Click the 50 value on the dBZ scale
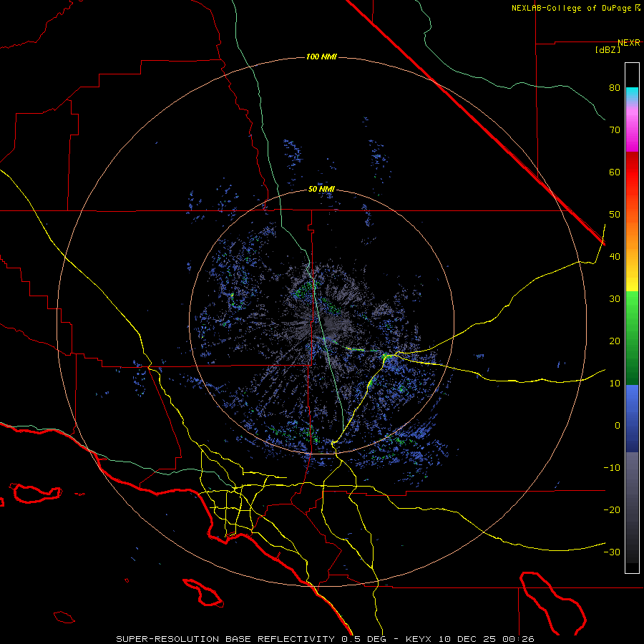The width and height of the screenshot is (644, 644). 615,215
